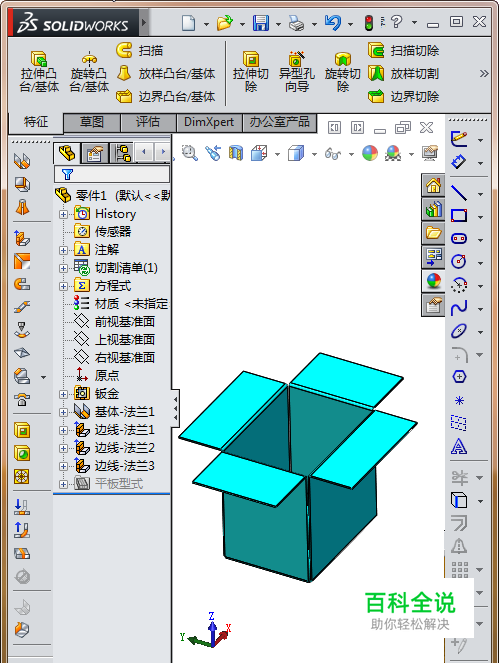
Task: Click the feature tree filter field
Action: pyautogui.click(x=112, y=174)
